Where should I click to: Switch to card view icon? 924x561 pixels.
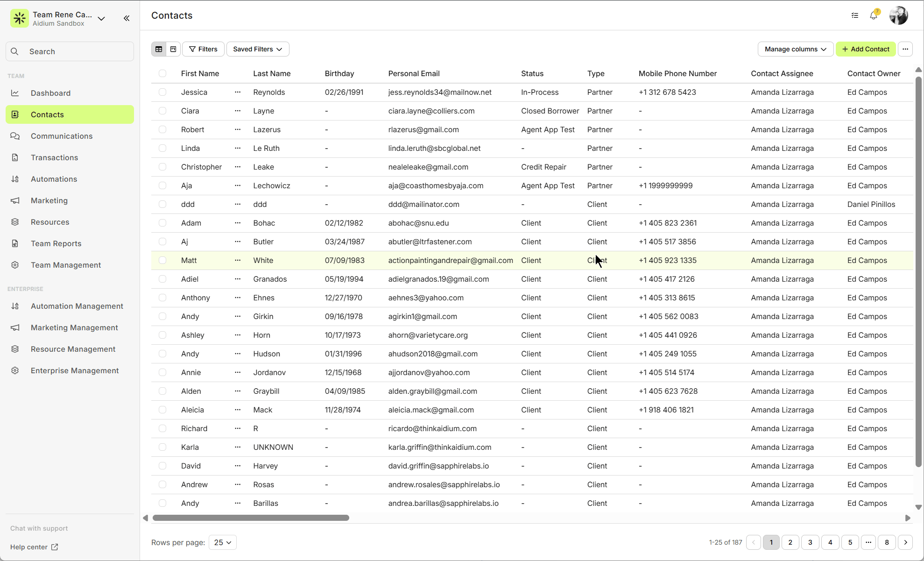pyautogui.click(x=173, y=49)
